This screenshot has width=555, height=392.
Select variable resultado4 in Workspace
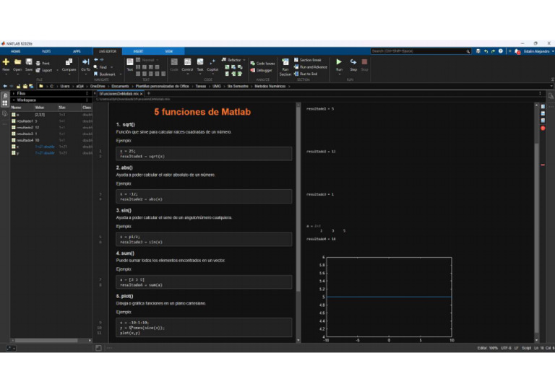click(51, 140)
